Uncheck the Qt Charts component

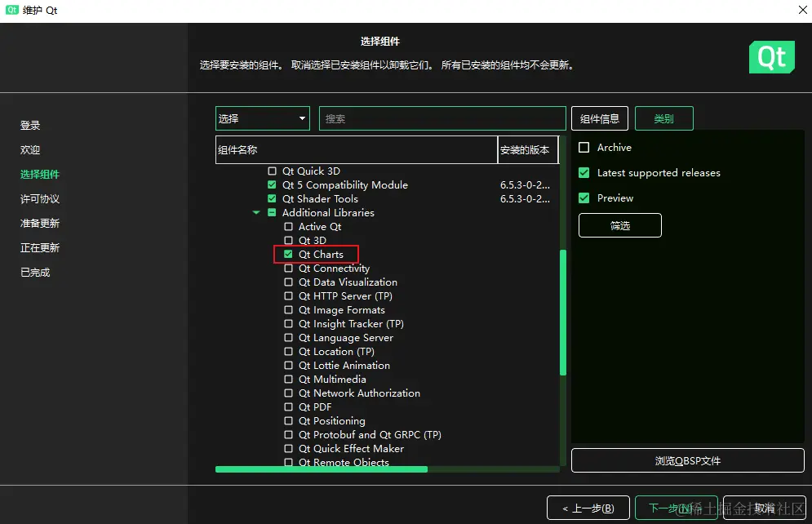tap(288, 254)
